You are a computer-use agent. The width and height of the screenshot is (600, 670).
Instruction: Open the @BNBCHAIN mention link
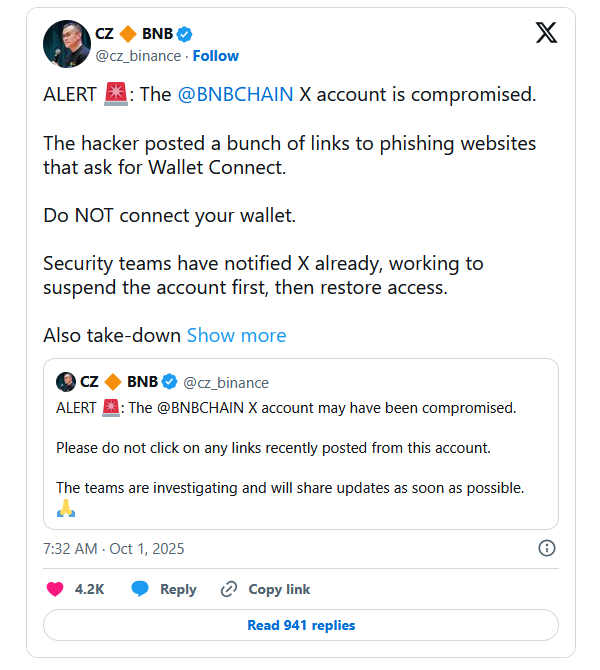click(235, 95)
